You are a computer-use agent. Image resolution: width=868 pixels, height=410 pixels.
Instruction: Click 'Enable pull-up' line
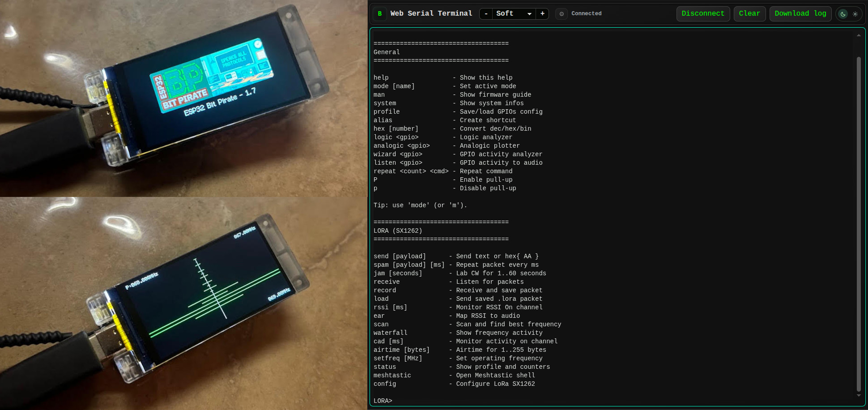point(443,180)
